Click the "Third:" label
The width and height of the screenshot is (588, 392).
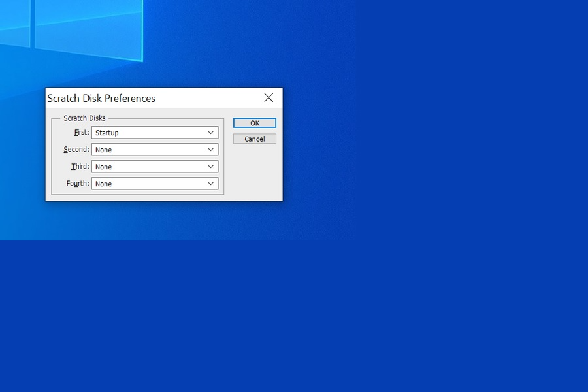tap(80, 167)
